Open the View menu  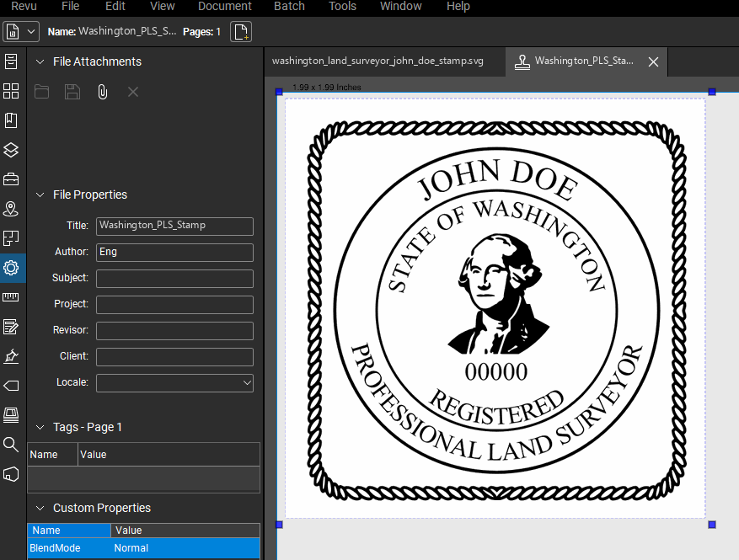(x=162, y=6)
